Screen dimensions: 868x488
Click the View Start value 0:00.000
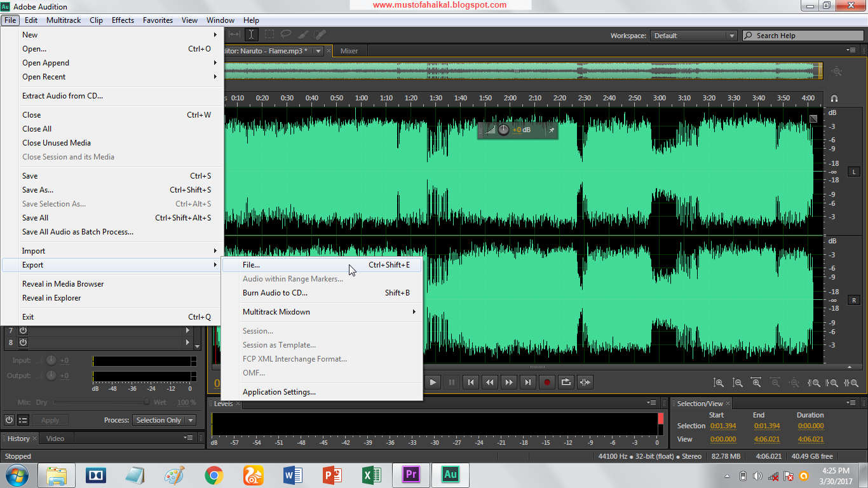click(723, 439)
